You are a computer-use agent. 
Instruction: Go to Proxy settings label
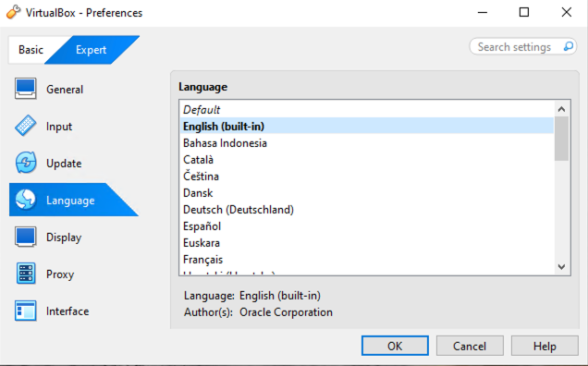click(60, 274)
